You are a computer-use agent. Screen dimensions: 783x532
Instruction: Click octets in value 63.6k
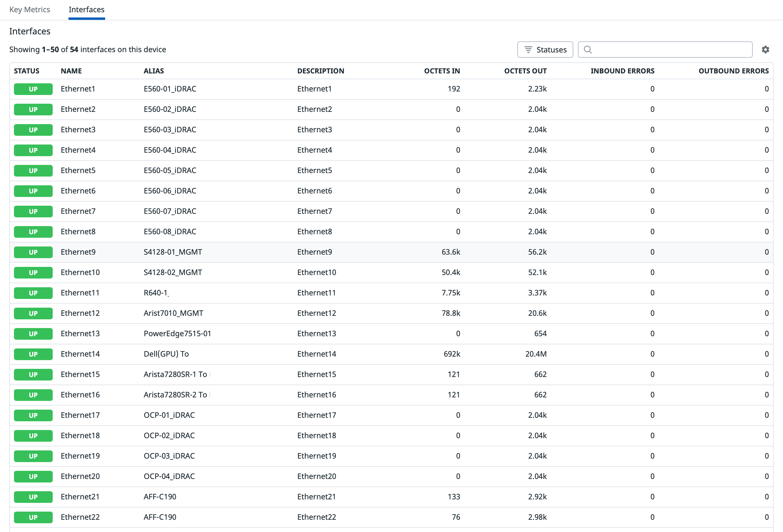(x=451, y=252)
